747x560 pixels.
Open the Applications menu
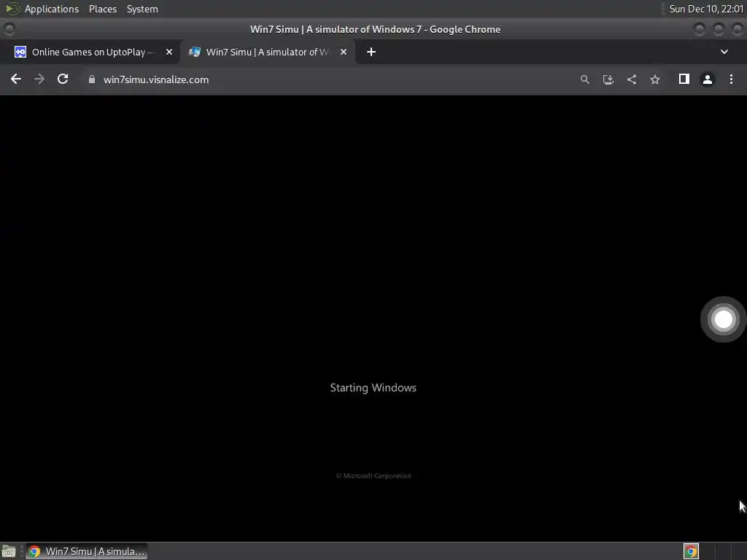52,9
